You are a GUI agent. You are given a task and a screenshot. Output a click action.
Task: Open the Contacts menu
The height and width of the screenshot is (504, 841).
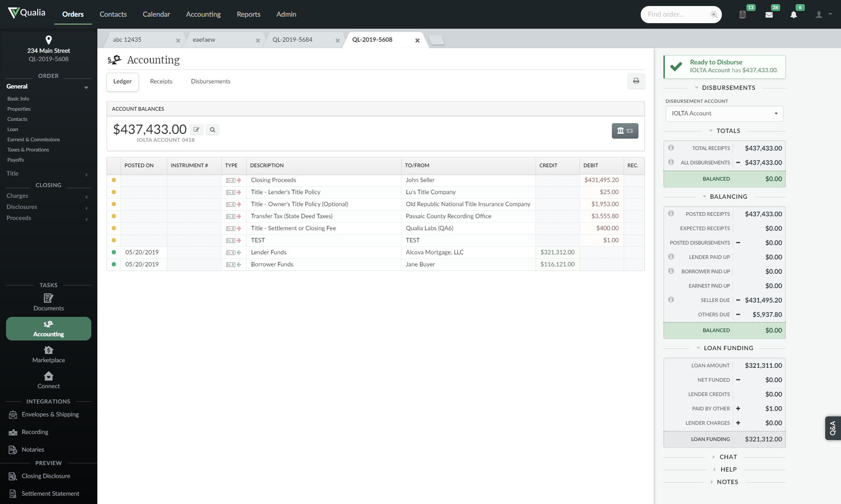pyautogui.click(x=113, y=14)
